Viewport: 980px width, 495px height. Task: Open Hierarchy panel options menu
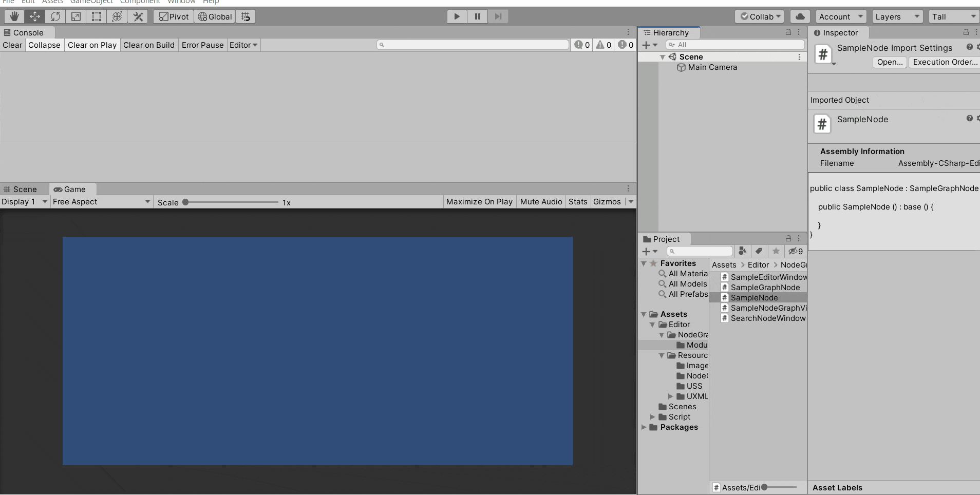pos(799,32)
